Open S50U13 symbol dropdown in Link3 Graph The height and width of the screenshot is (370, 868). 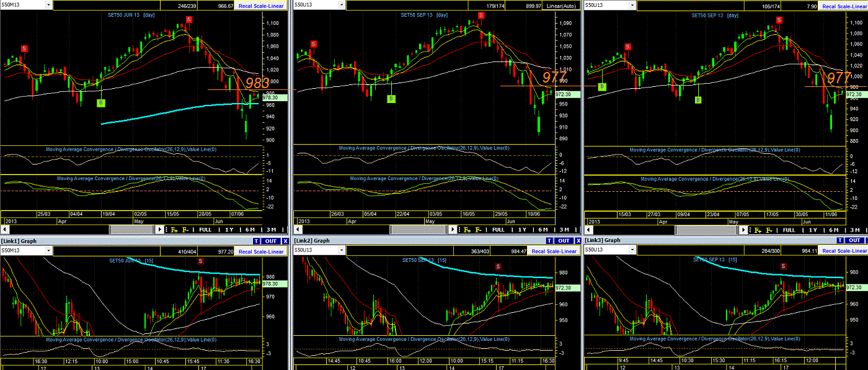pos(632,250)
